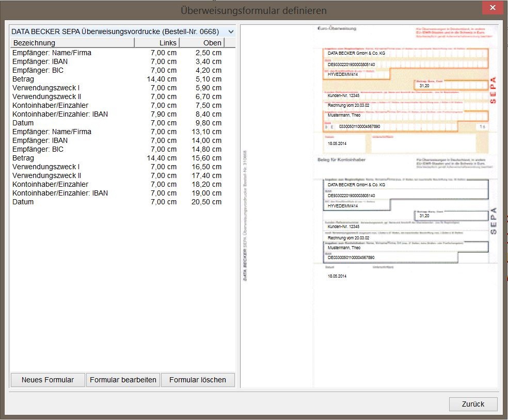This screenshot has height=420, width=508.
Task: Select the Oben value "19,00 cm"
Action: [207, 193]
